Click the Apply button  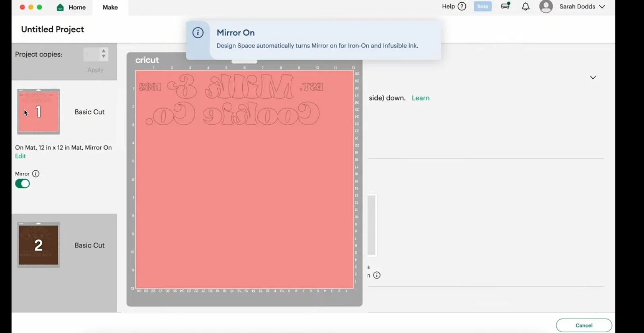coord(95,70)
